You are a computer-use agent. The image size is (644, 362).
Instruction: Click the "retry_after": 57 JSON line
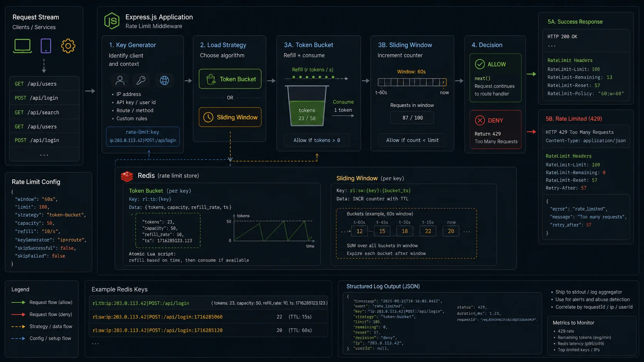[x=571, y=225]
